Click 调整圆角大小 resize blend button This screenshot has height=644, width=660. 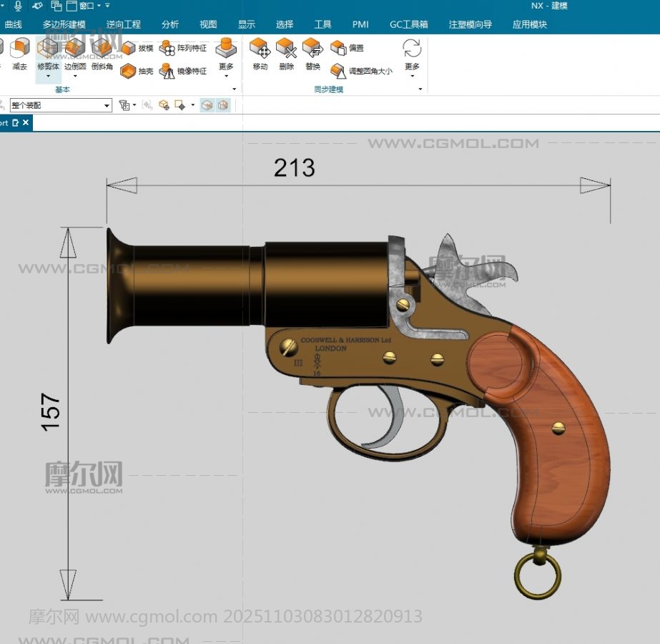coord(362,71)
